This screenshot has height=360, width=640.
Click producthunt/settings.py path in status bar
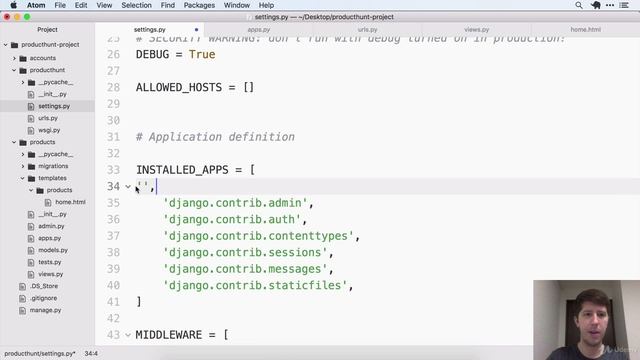point(40,353)
